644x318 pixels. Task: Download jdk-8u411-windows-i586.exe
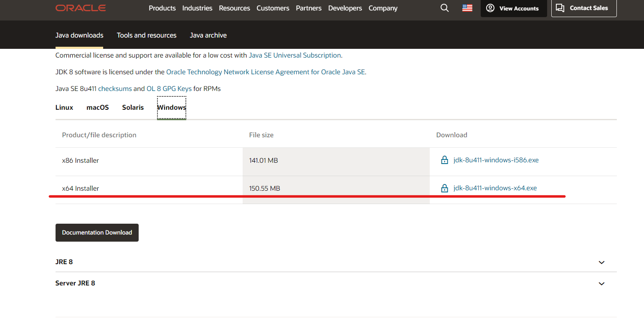point(496,160)
